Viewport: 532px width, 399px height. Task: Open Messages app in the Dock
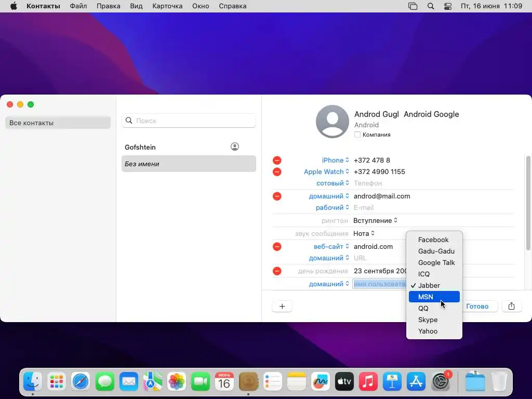coord(104,381)
